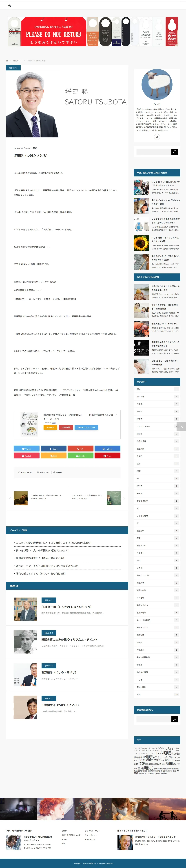Open the sunflower いびき防止グッズ article thumbnail
Viewport: 186px width, 868px height.
pos(141,243)
